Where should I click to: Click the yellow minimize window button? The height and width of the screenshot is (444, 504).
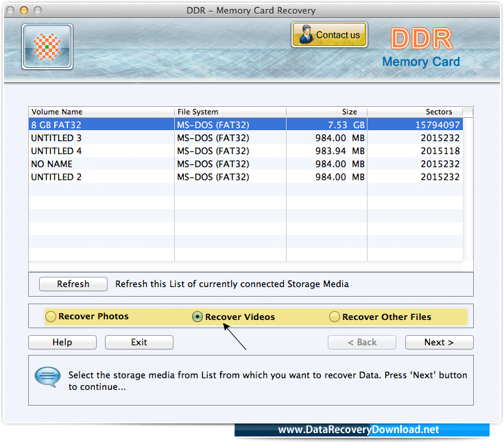click(x=24, y=10)
